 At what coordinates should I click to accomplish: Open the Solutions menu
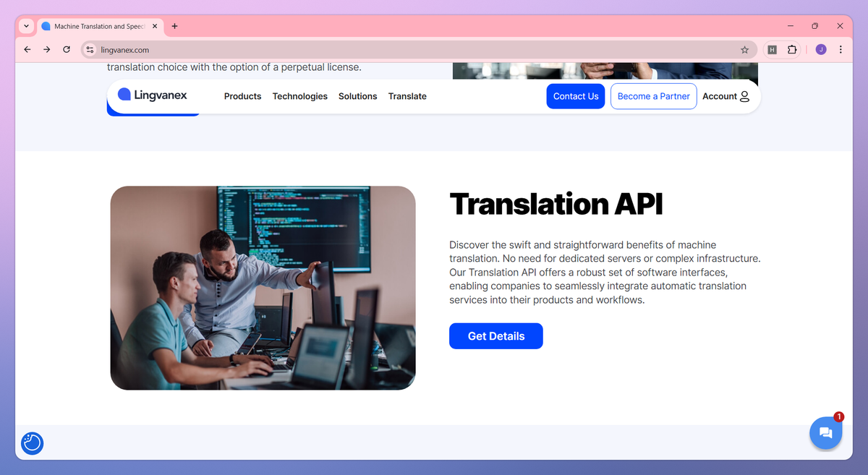358,96
